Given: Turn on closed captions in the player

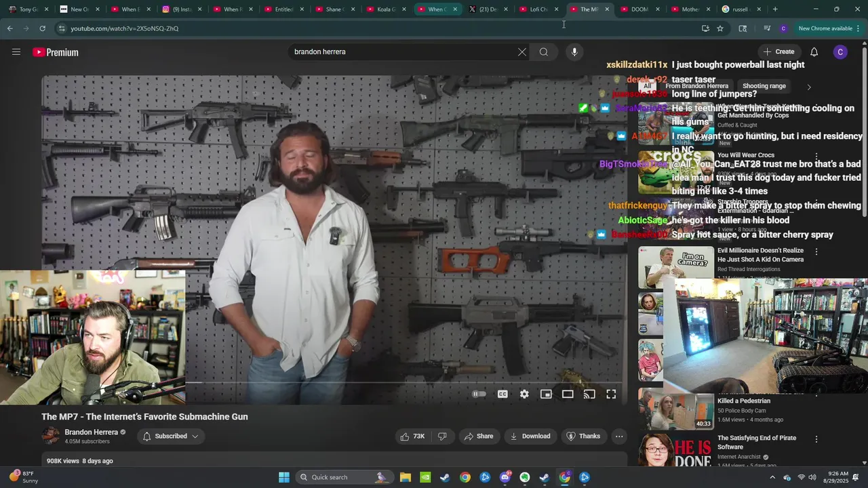Looking at the screenshot, I should click(x=502, y=394).
